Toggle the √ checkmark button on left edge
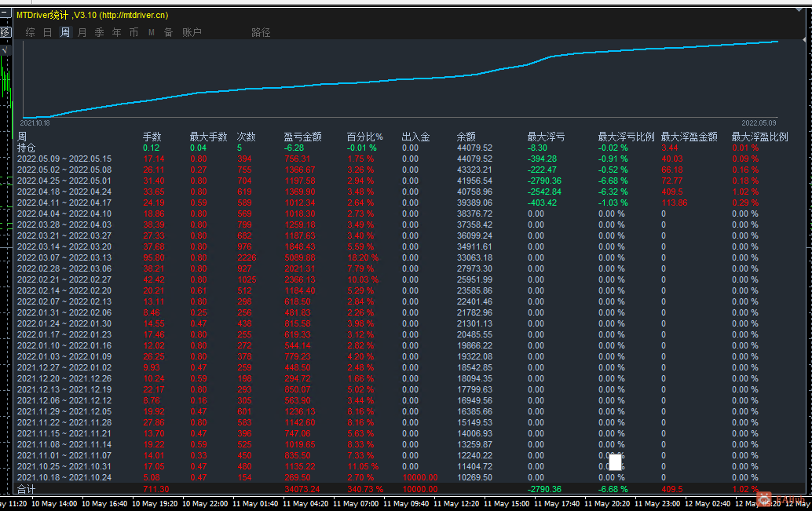 pos(5,49)
